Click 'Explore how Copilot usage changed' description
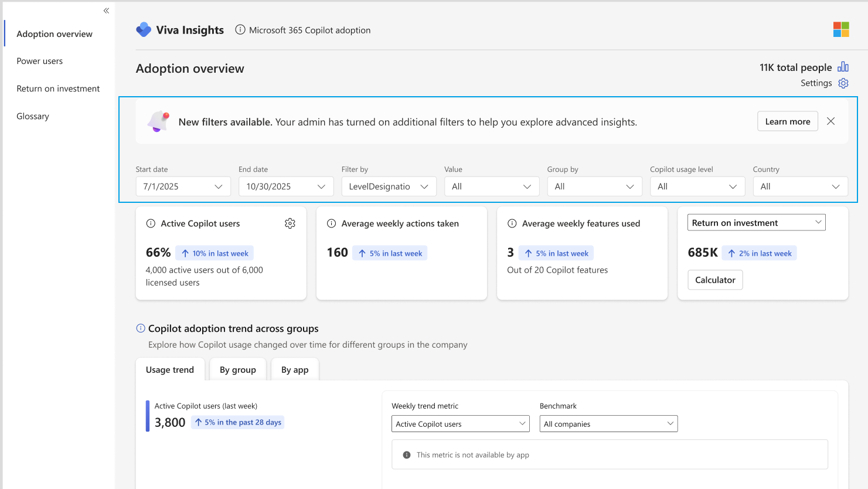 [308, 345]
